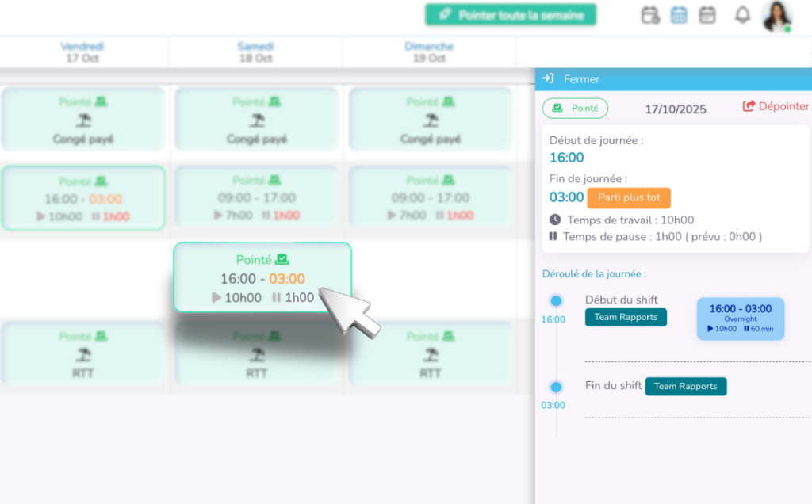This screenshot has width=812, height=504.
Task: Click Team Rapports tag under Début du shift
Action: [x=626, y=317]
